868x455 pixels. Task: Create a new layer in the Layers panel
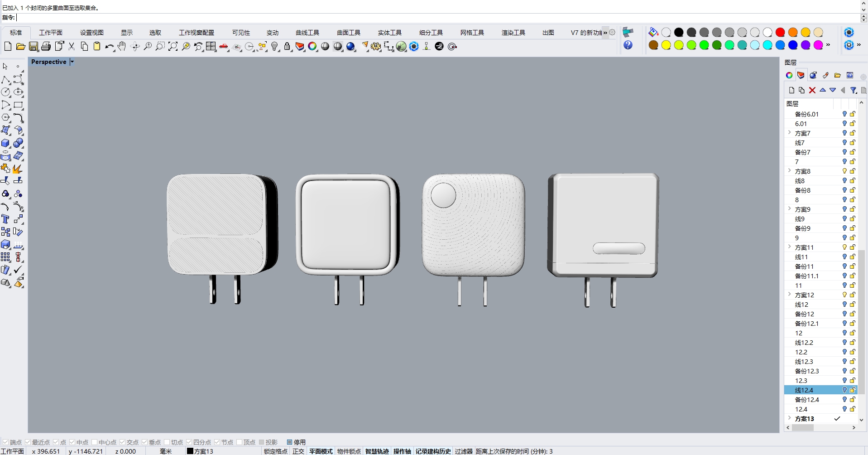(791, 90)
